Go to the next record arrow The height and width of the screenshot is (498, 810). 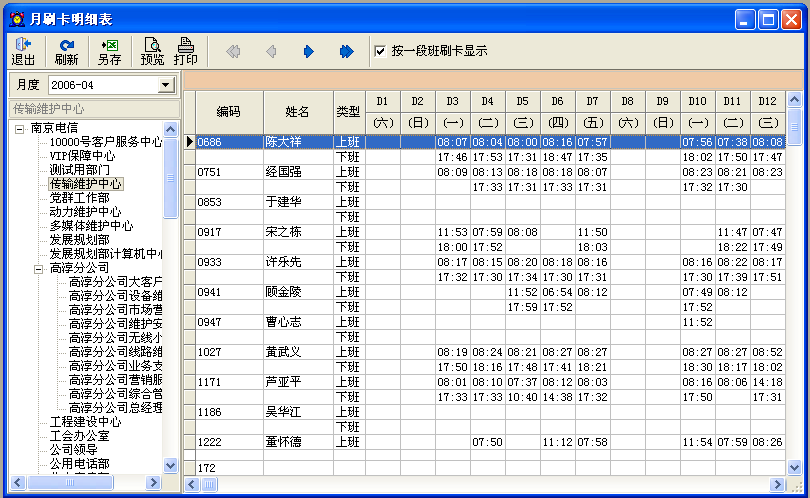pyautogui.click(x=308, y=51)
